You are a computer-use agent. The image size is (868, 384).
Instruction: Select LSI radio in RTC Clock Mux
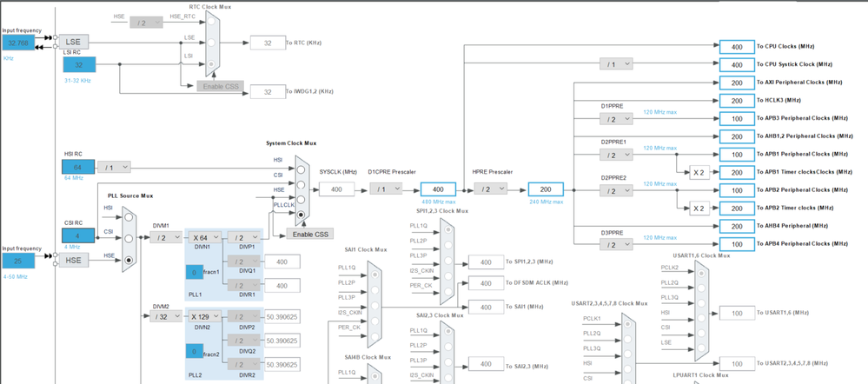(211, 65)
